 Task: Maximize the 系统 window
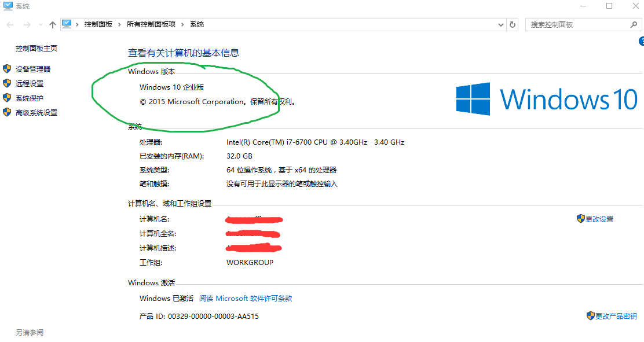[x=609, y=6]
